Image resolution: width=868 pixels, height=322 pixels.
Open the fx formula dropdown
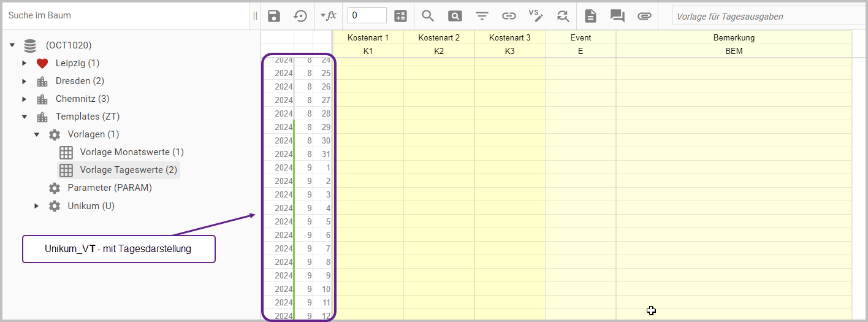click(329, 16)
